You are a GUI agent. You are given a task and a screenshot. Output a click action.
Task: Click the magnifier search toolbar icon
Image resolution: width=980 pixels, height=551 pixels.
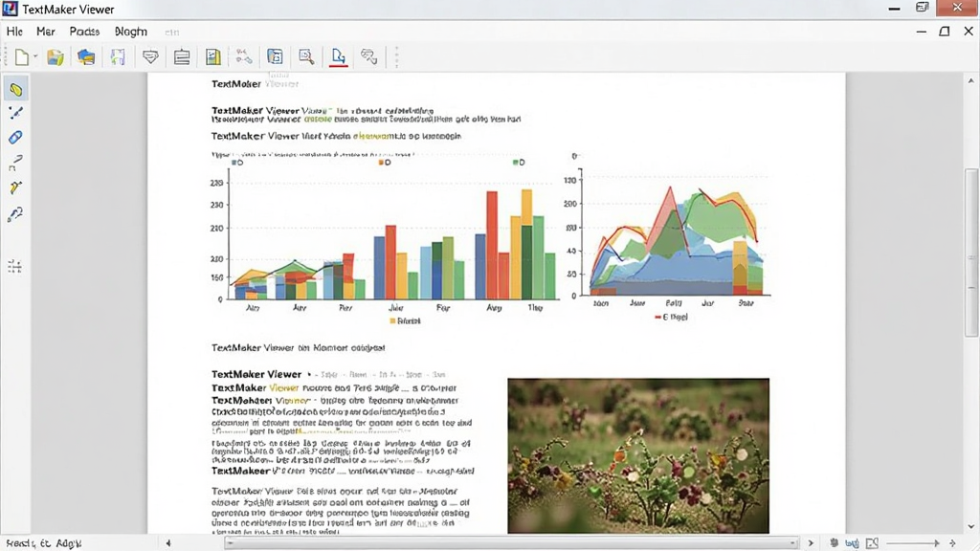(306, 56)
